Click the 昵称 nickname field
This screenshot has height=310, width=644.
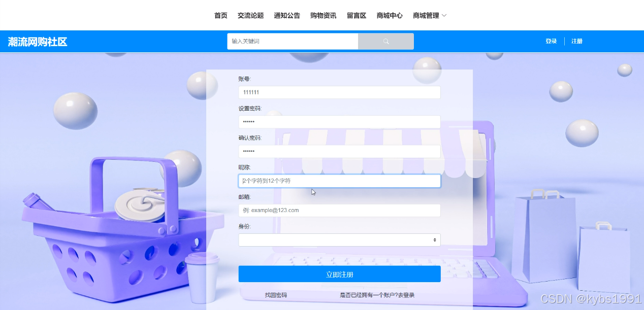(x=339, y=181)
